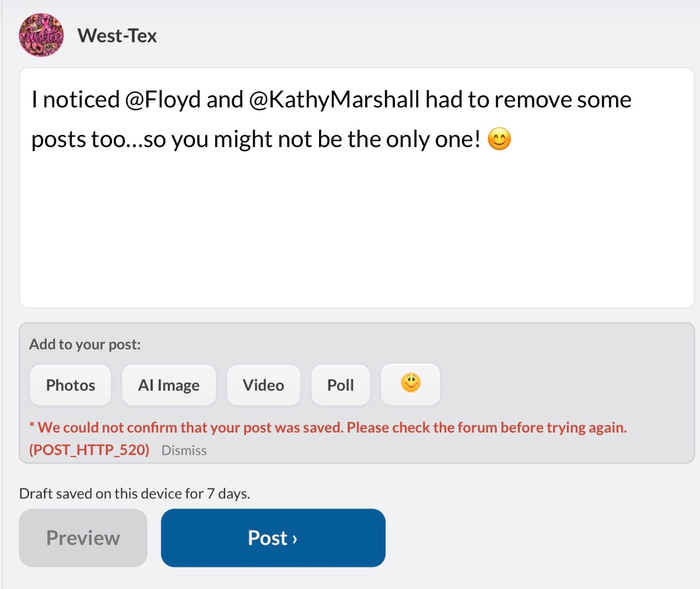Screen dimensions: 700x589
Task: Click the chevron arrow on the Post button
Action: tap(295, 539)
